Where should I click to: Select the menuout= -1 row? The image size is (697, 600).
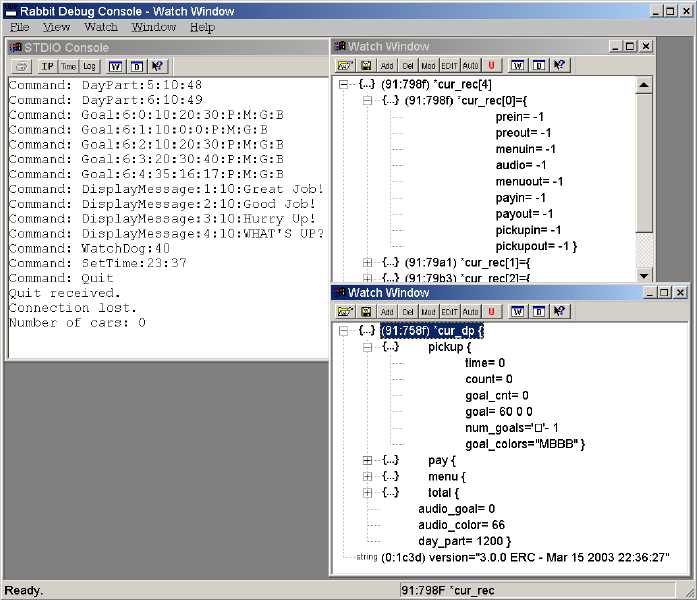point(529,181)
